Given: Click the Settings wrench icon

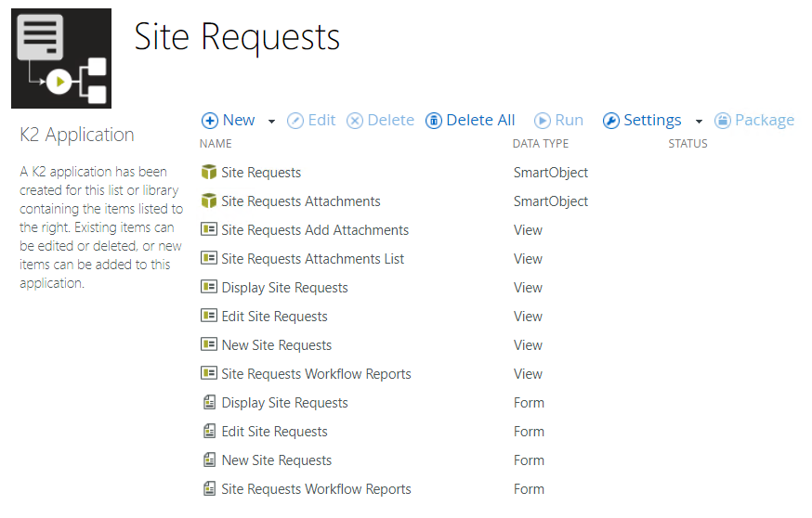Looking at the screenshot, I should (611, 121).
